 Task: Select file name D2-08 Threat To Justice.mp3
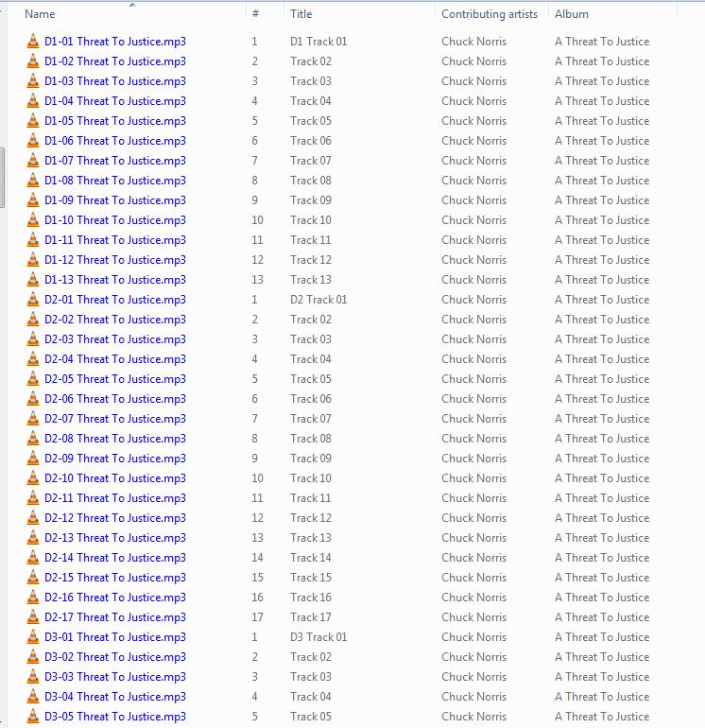click(115, 439)
